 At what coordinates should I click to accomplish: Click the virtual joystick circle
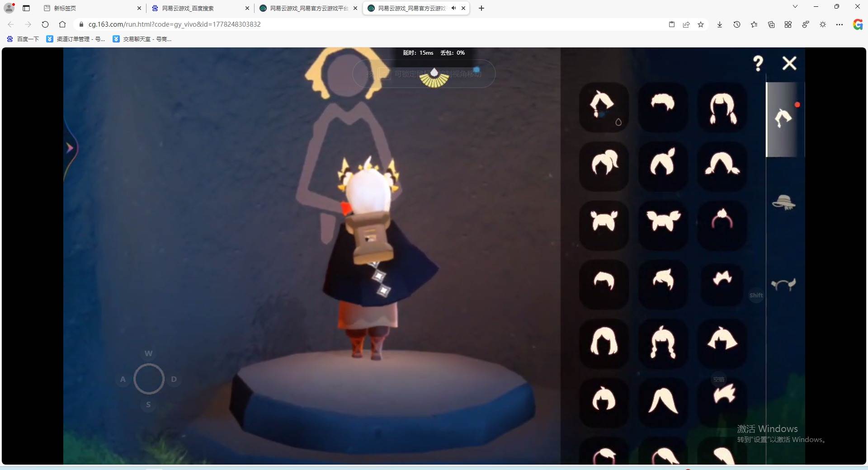tap(149, 379)
